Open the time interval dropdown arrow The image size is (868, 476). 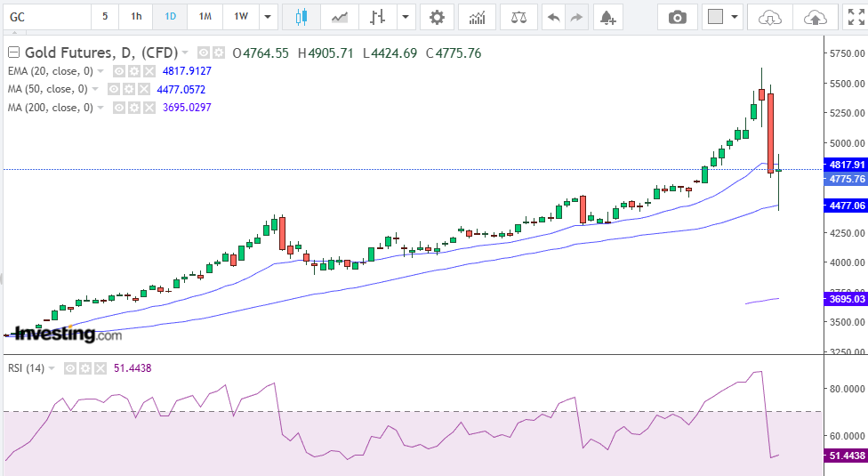click(x=268, y=17)
